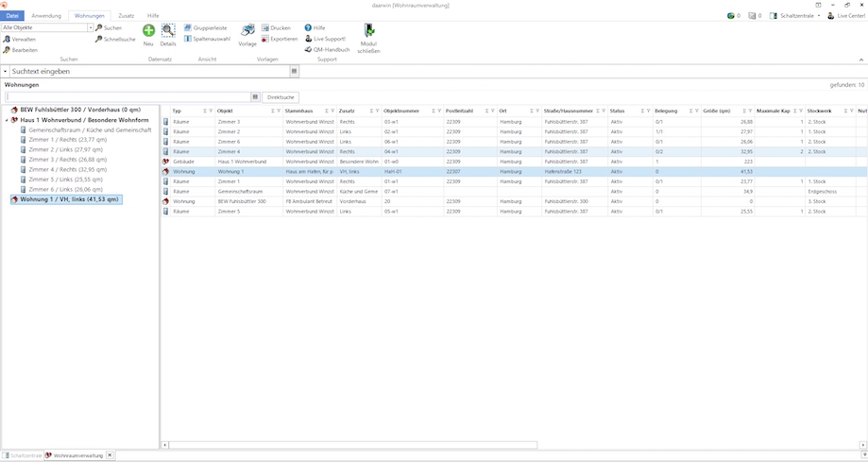Click the globe notification icon in the title bar
868x462 pixels.
(x=731, y=15)
